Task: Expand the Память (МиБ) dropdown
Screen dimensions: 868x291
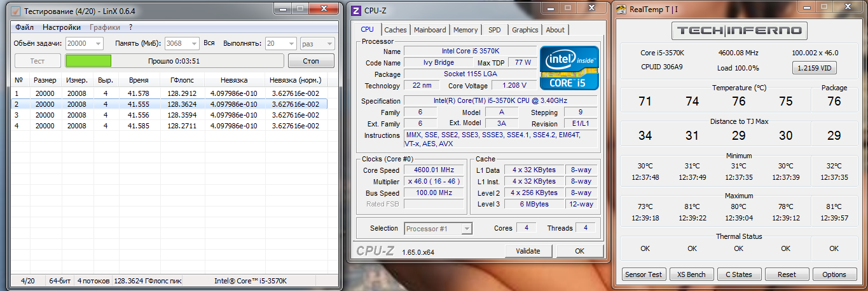Action: 194,43
